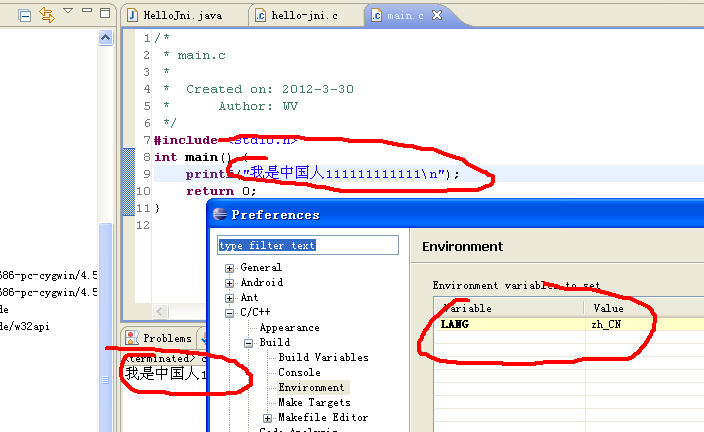The height and width of the screenshot is (432, 704).
Task: Click the Value column header
Action: coord(645,308)
